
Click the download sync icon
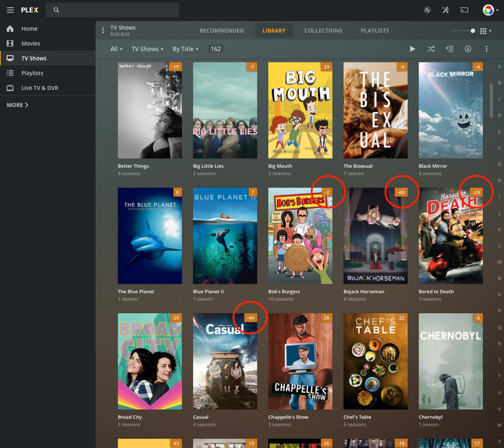point(468,49)
